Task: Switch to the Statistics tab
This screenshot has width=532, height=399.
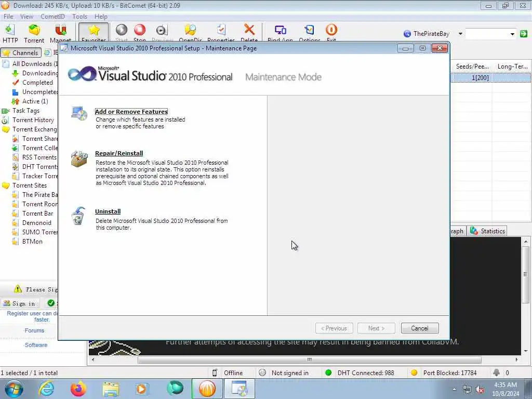Action: pos(487,231)
